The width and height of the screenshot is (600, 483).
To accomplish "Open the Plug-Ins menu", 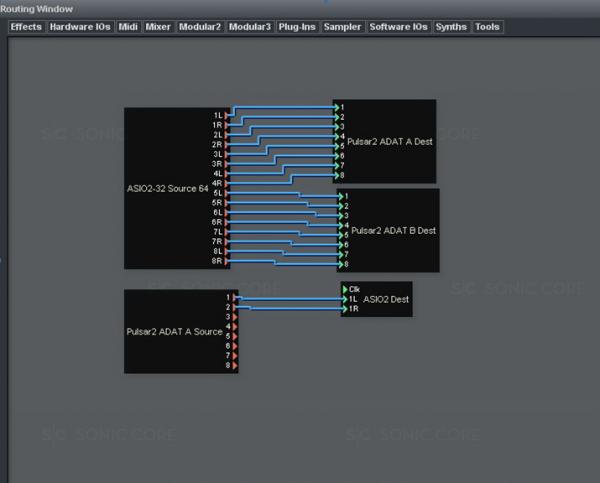I will 296,27.
